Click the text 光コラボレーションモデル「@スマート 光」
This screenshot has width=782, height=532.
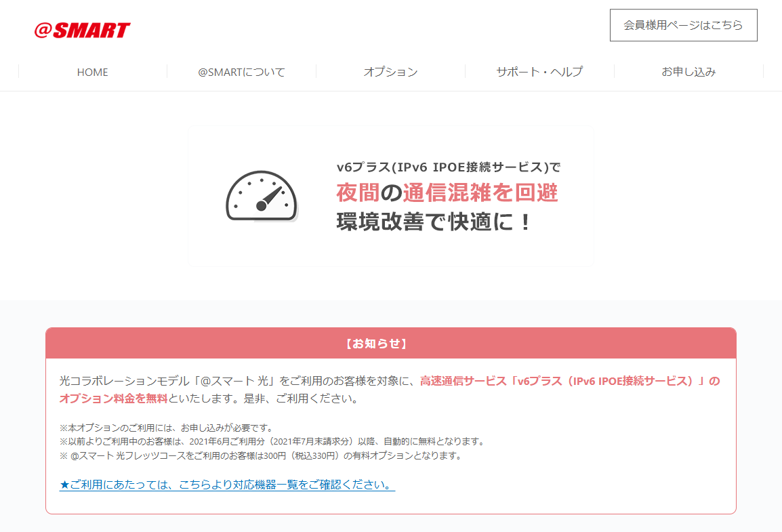coord(168,382)
